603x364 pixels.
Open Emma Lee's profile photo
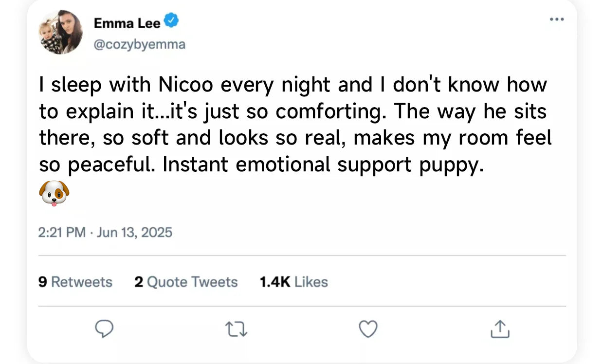coord(61,32)
